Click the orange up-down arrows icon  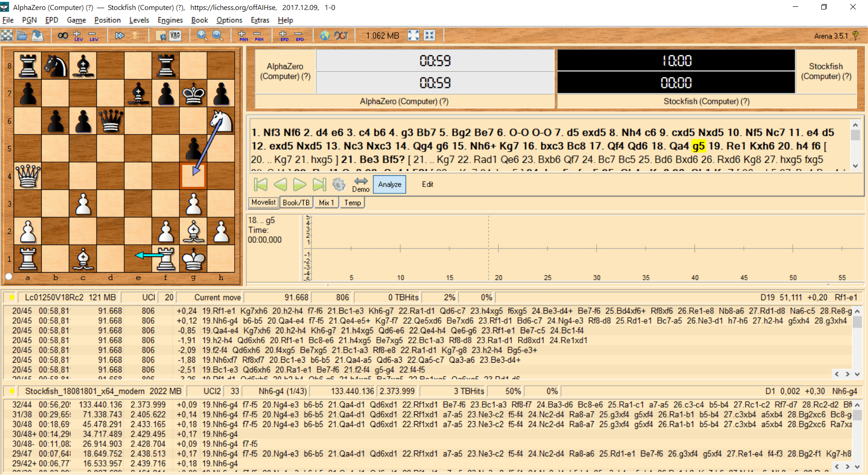tap(135, 35)
